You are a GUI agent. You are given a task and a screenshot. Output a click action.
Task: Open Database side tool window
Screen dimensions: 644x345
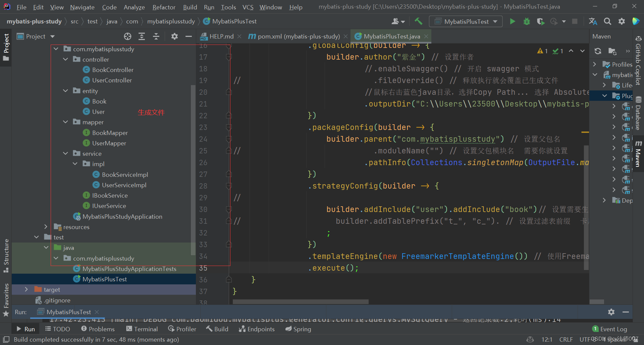pyautogui.click(x=638, y=113)
